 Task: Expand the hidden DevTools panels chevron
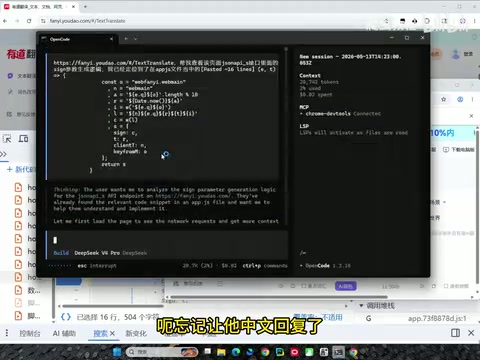3,154
